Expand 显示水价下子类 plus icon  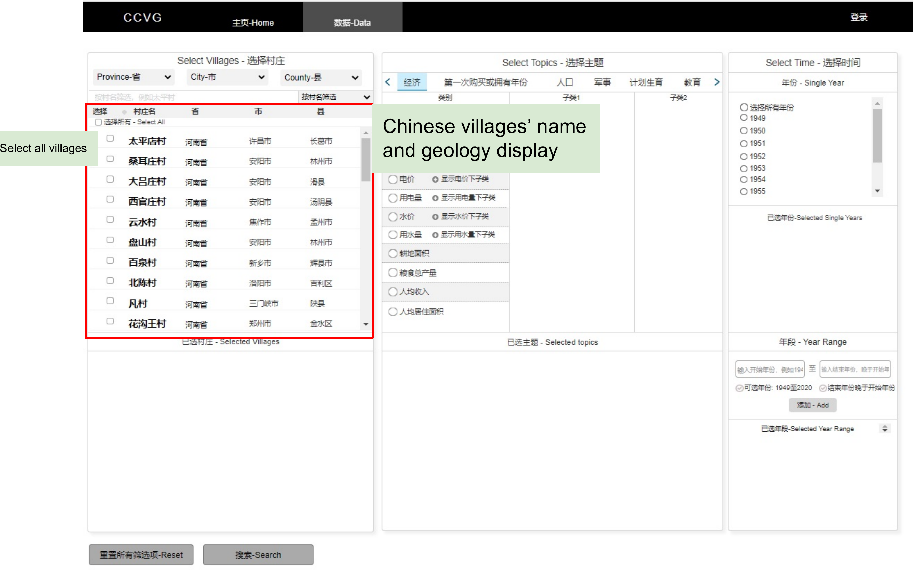[x=435, y=217]
